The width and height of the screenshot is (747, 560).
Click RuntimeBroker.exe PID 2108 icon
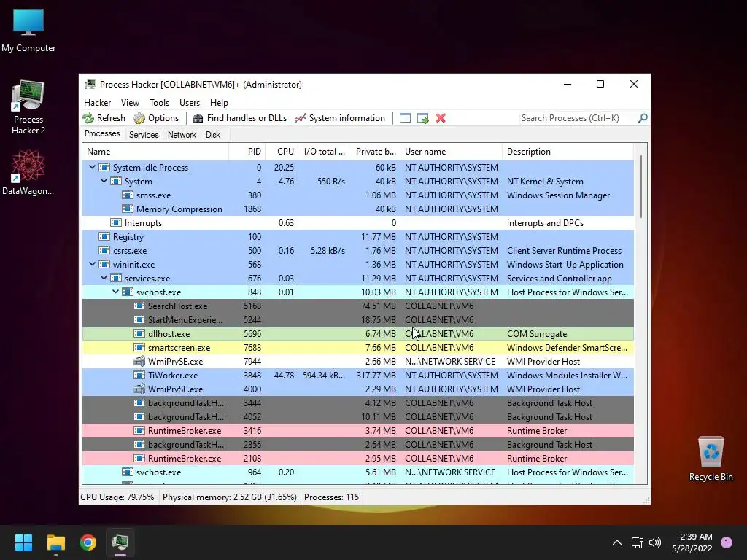click(139, 458)
